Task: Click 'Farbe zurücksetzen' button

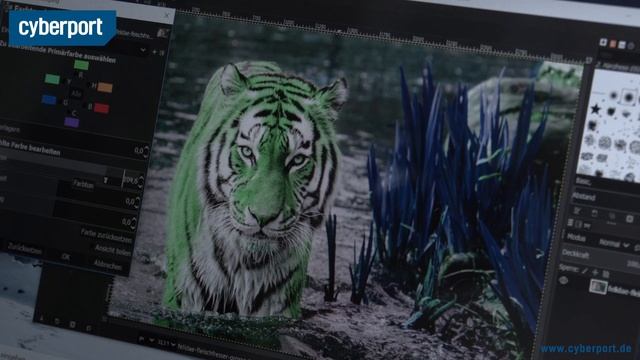Action: [107, 236]
